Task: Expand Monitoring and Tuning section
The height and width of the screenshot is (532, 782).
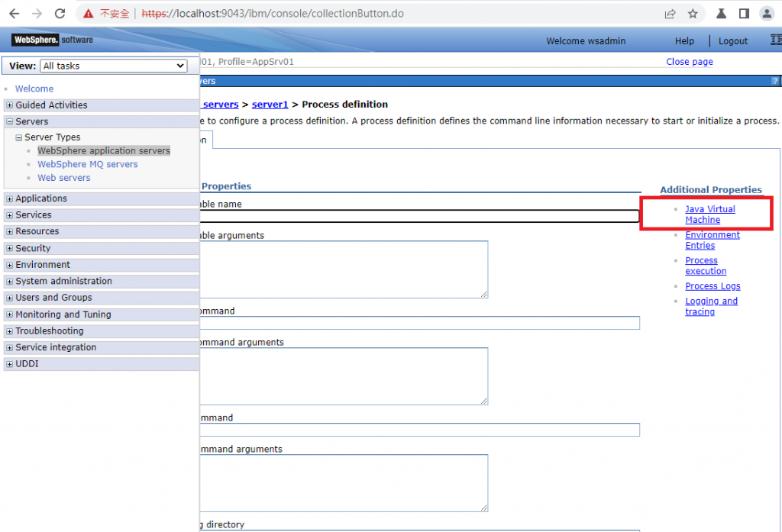Action: point(9,314)
